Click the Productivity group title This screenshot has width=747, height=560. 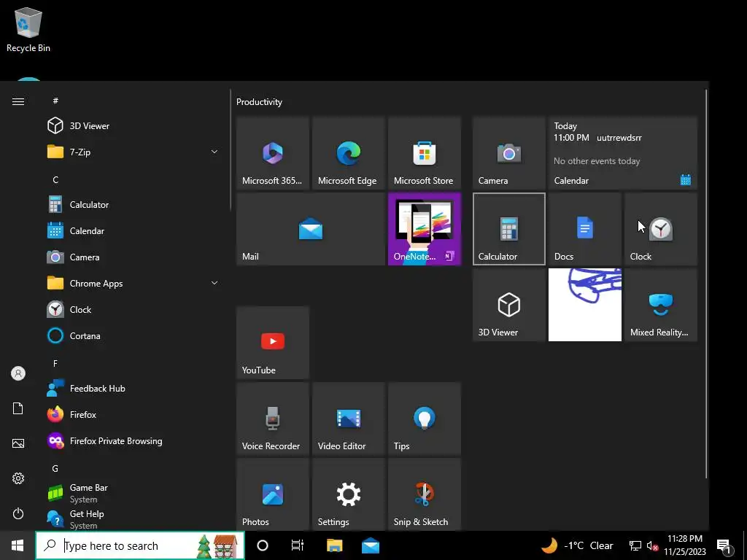click(x=259, y=102)
